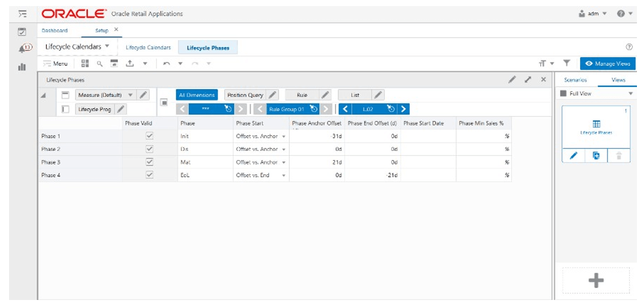Image resolution: width=644 pixels, height=303 pixels.
Task: Expand the Full View dropdown in Views panel
Action: 630,93
